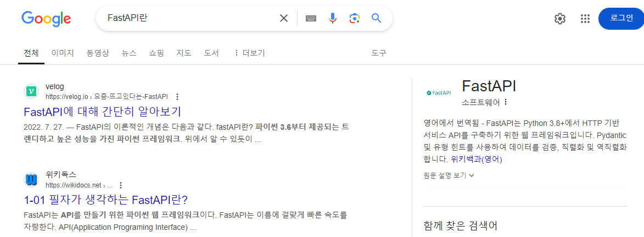
Task: Focus the search input containing FastAPI란
Action: [x=189, y=18]
